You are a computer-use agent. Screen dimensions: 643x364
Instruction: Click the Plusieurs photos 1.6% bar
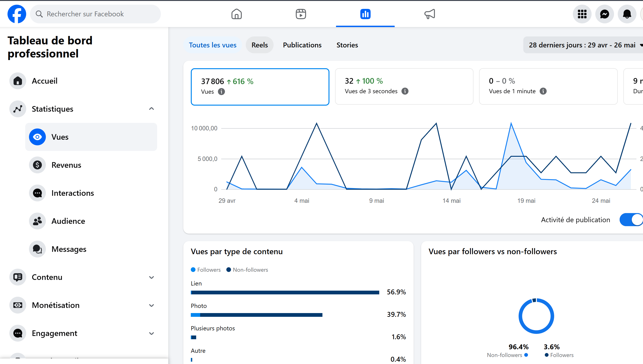[193, 338]
